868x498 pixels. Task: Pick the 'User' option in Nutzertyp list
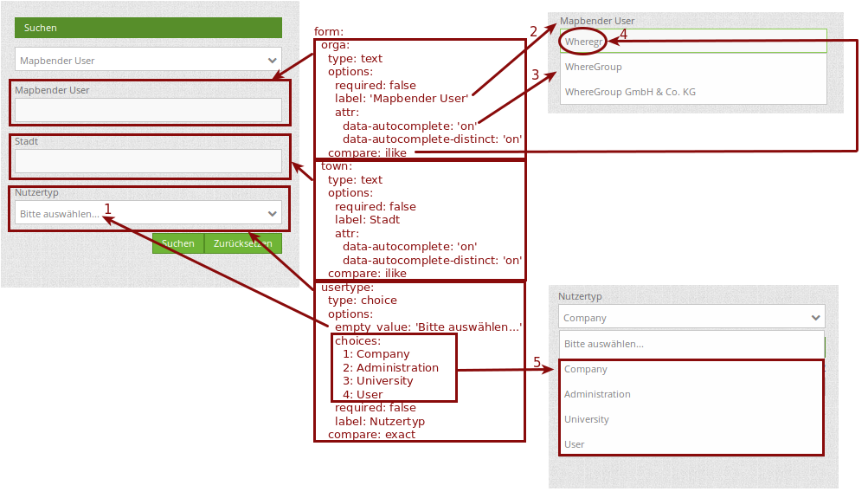click(x=575, y=444)
